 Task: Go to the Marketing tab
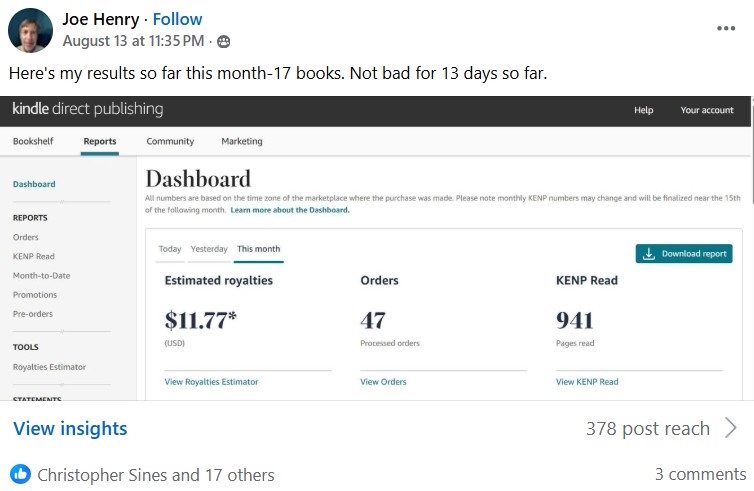(241, 142)
